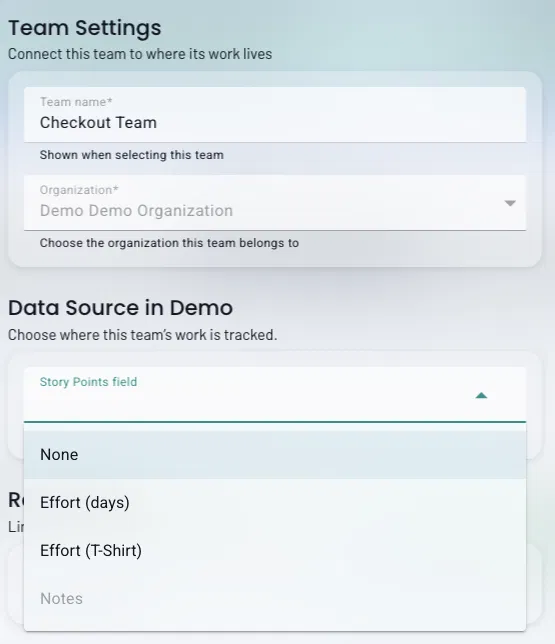Click the Checkout Team text value
Viewport: 555px width, 644px height.
click(x=98, y=123)
